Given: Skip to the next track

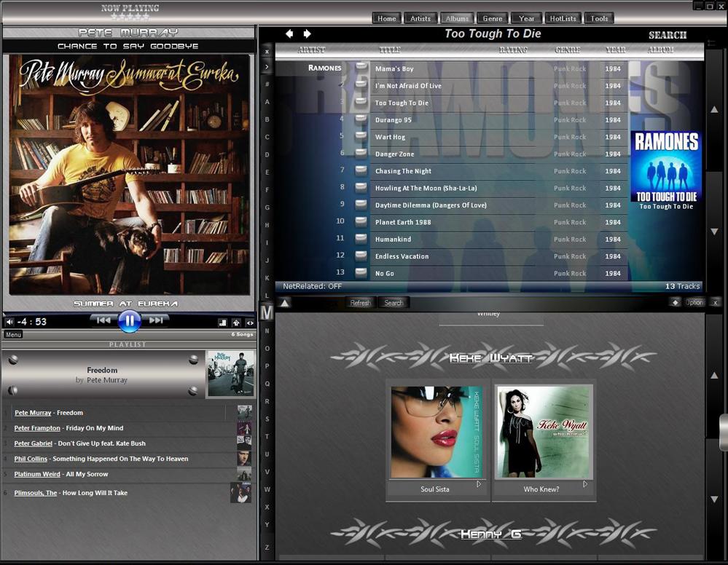Looking at the screenshot, I should [x=156, y=320].
